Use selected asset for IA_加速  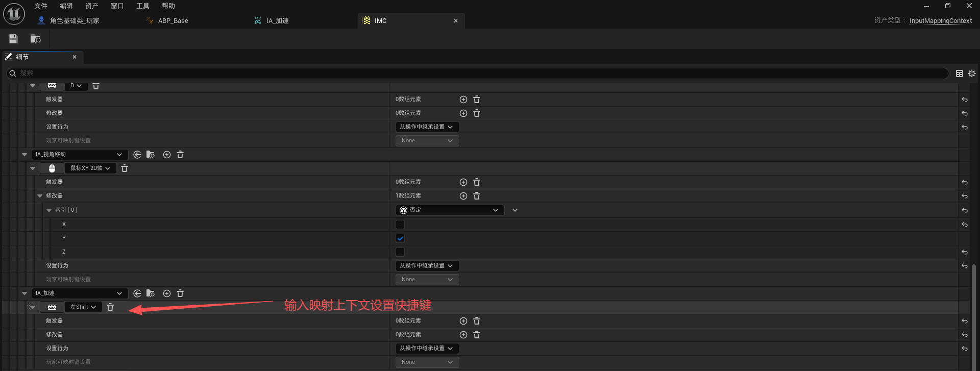click(x=137, y=293)
